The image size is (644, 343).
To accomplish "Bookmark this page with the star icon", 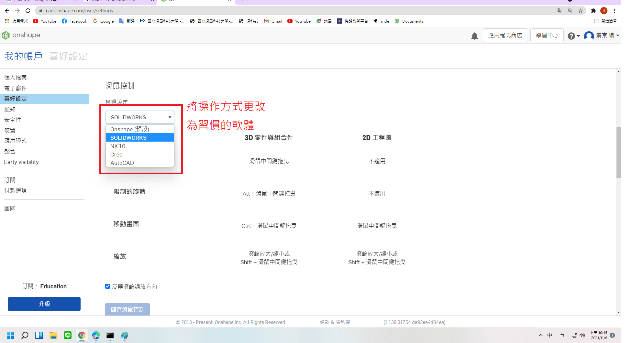I will coord(581,11).
